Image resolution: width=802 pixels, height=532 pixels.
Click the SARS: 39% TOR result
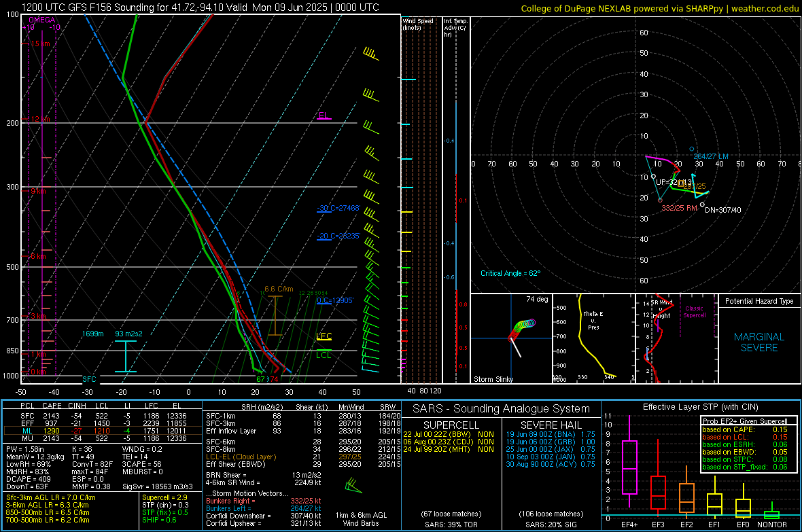tap(451, 525)
